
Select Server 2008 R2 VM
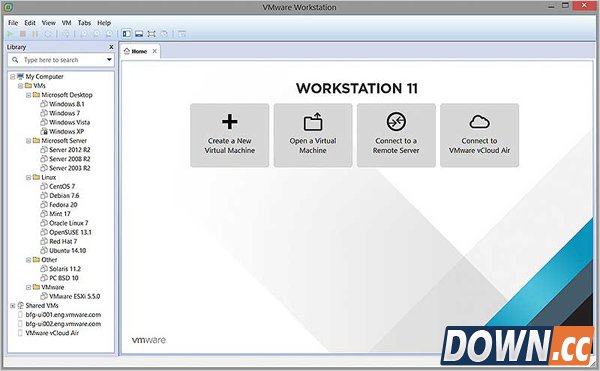70,159
